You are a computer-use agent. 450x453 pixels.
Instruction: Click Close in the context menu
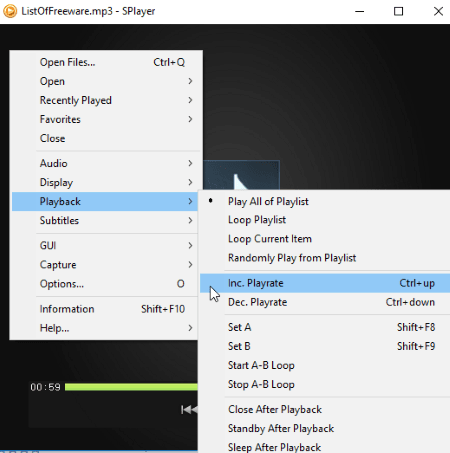[x=106, y=138]
